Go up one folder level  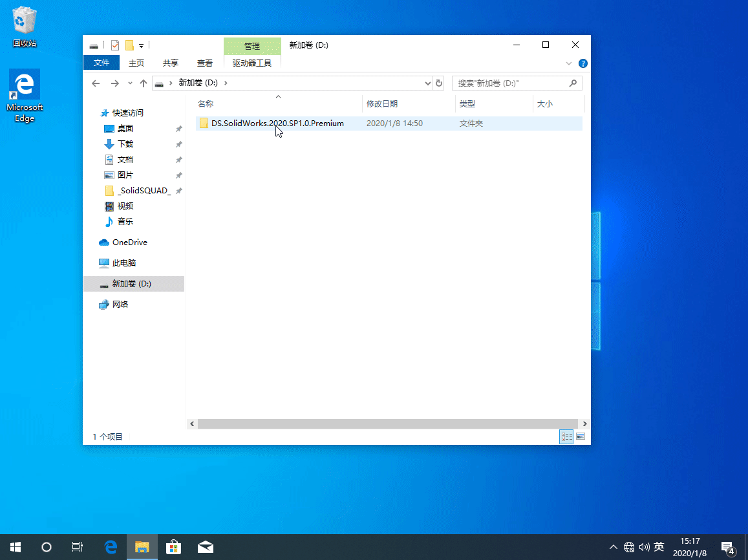click(x=143, y=83)
